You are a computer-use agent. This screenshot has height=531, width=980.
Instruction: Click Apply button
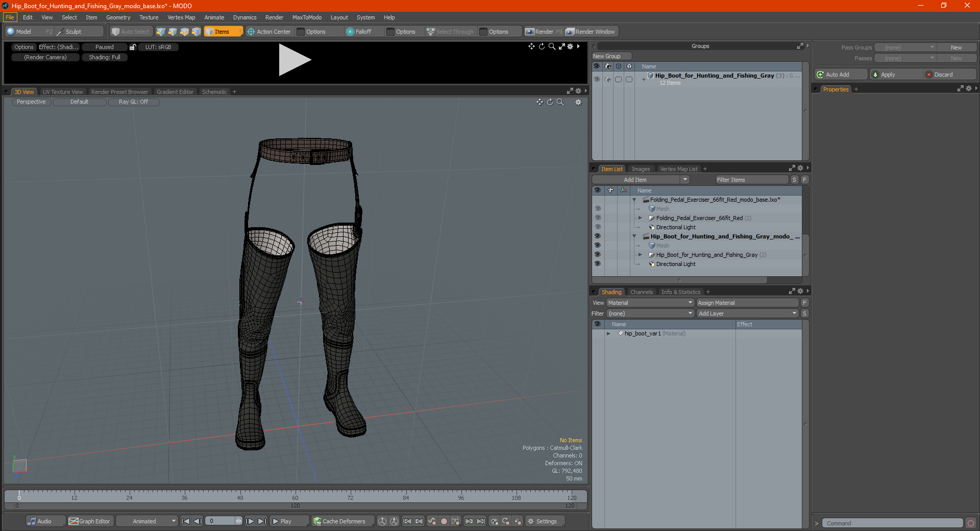point(896,75)
